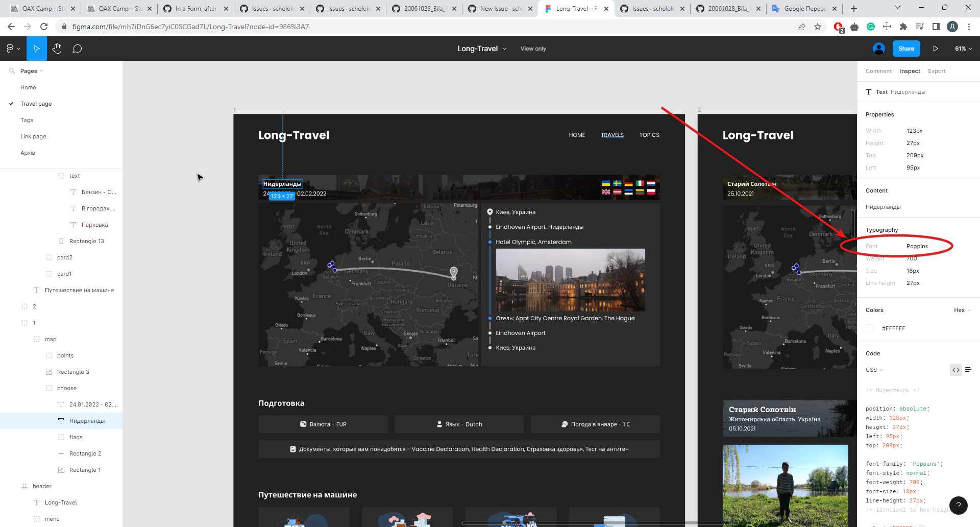Viewport: 980px width, 527px height.
Task: Switch to the Google Переводчик browser tab
Action: coord(804,9)
